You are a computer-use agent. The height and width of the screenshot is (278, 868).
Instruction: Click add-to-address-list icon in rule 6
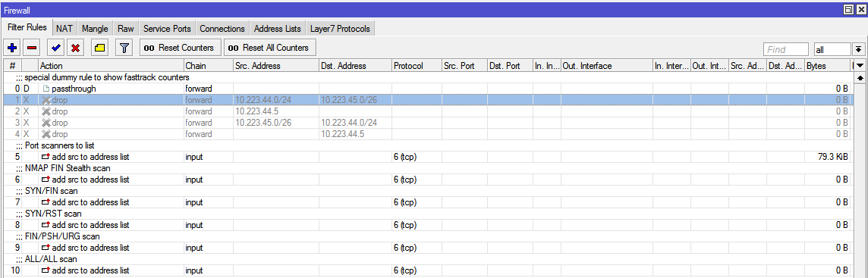(46, 180)
